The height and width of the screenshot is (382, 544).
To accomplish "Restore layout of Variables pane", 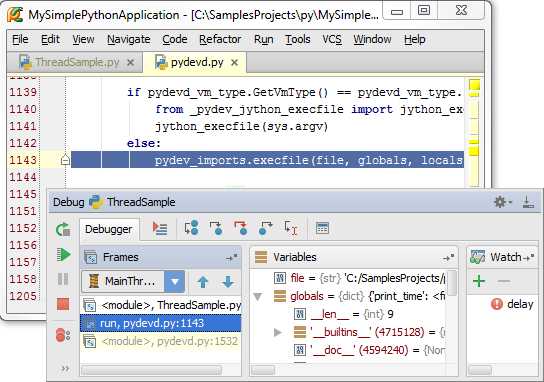I will 449,258.
